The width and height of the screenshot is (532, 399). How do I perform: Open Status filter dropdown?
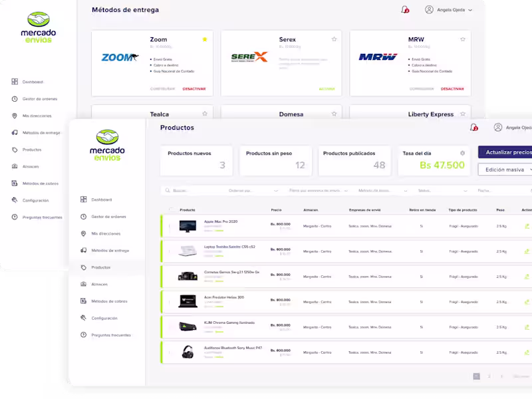coord(442,190)
